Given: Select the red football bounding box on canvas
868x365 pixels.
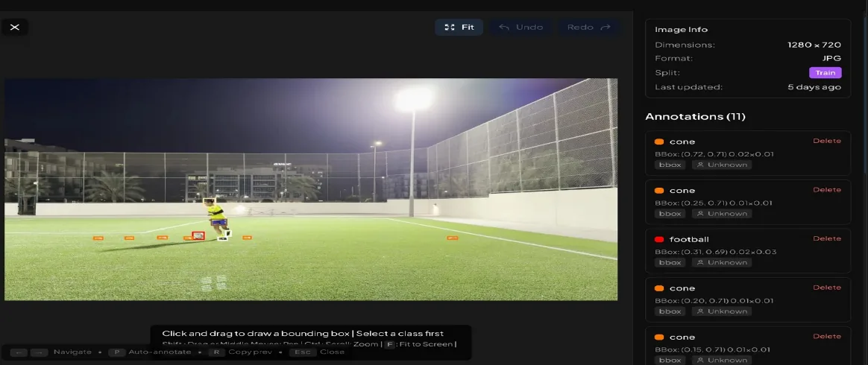Looking at the screenshot, I should point(198,235).
